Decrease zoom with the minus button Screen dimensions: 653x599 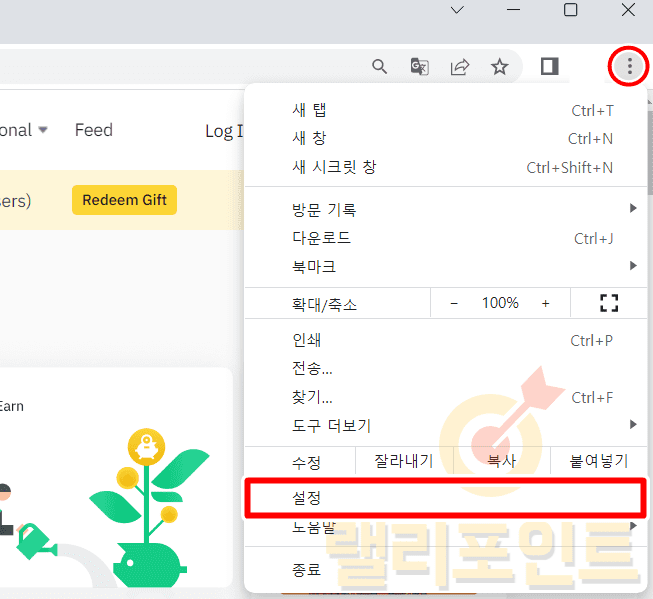click(x=454, y=303)
